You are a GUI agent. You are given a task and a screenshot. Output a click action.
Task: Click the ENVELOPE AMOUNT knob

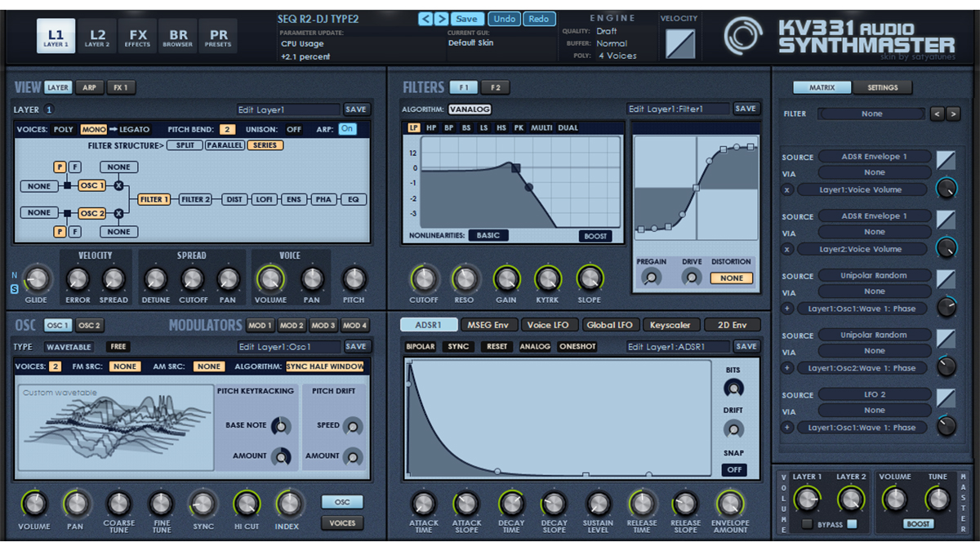click(x=729, y=504)
